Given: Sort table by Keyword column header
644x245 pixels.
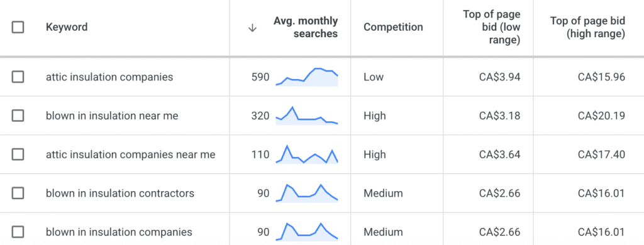Looking at the screenshot, I should [x=67, y=27].
